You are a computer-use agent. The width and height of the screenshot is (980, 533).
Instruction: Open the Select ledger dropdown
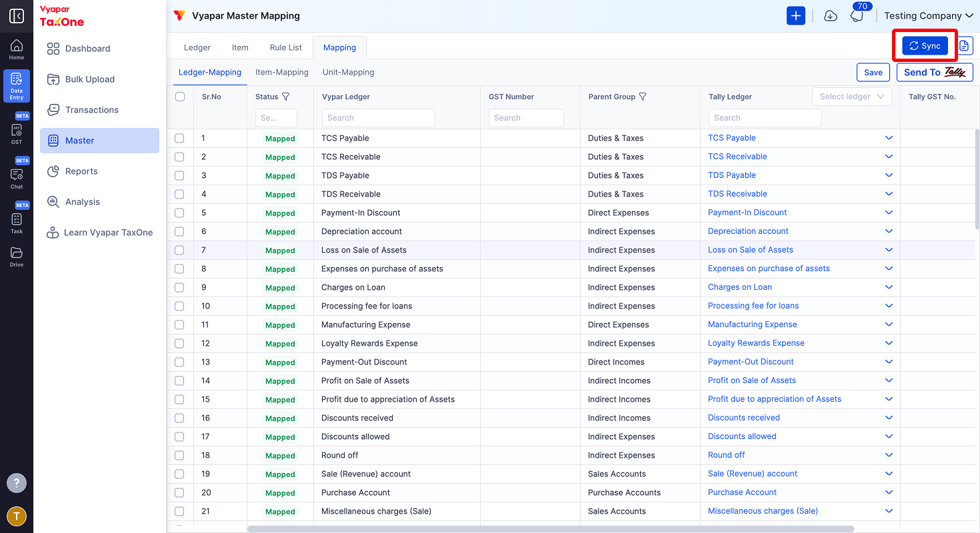click(x=851, y=97)
